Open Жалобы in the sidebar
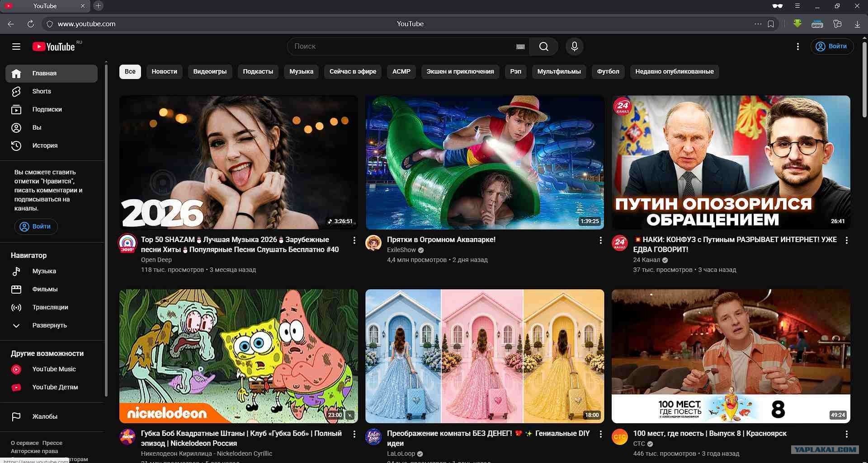This screenshot has width=868, height=463. tap(52, 416)
